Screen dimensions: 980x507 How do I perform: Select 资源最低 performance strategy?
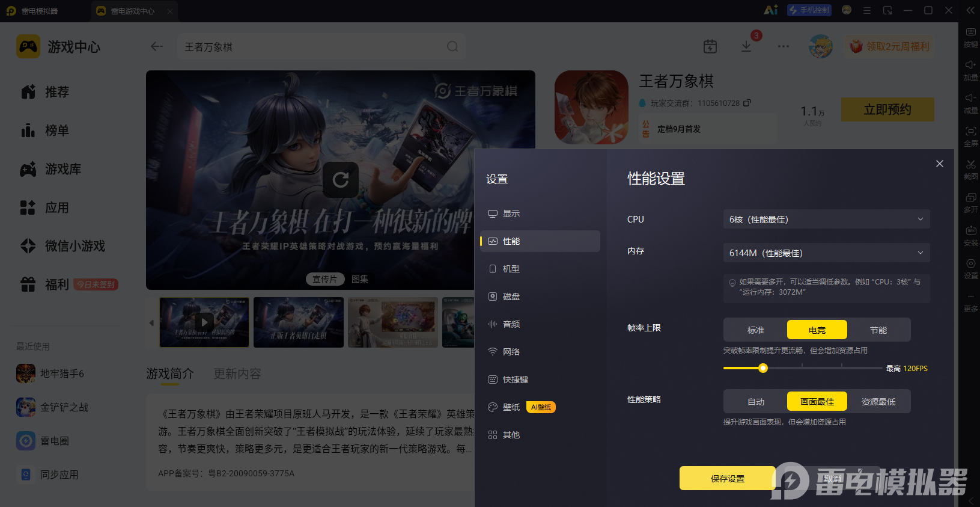pos(878,401)
